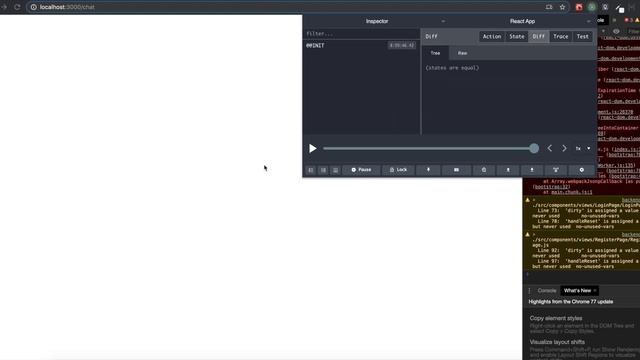
Task: Dock DevTools panel to bottom icon
Action: coord(335,170)
